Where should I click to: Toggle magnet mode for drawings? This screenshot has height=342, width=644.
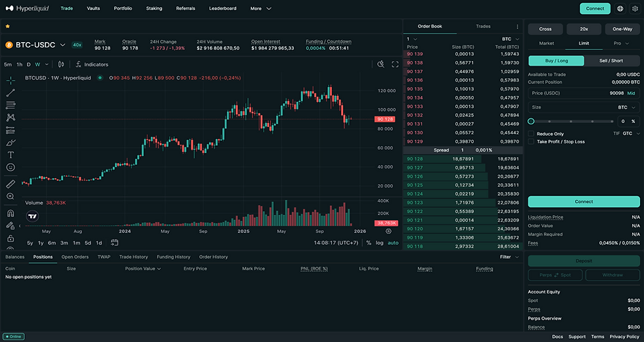tap(11, 213)
